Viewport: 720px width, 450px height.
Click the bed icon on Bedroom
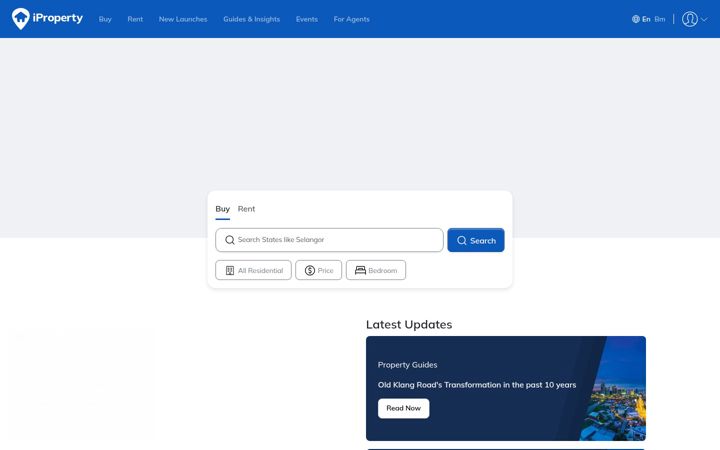[360, 270]
